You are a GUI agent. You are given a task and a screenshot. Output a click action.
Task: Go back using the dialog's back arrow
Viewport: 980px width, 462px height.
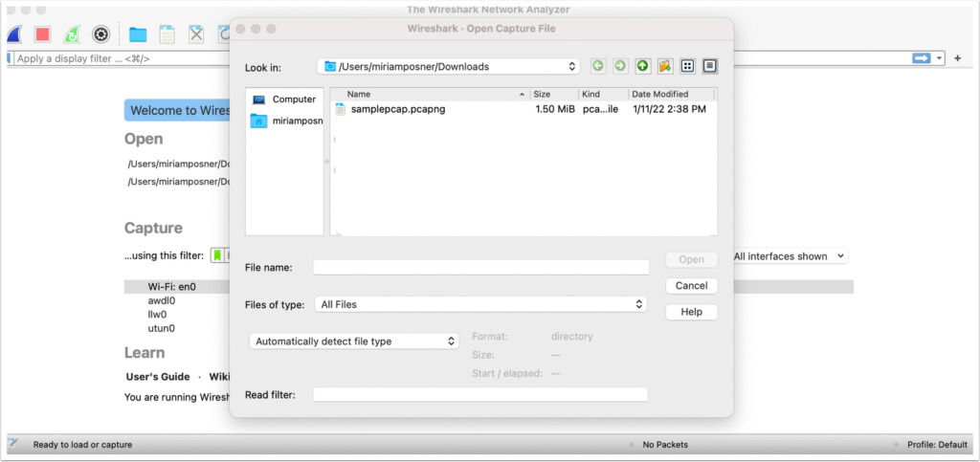coord(598,66)
